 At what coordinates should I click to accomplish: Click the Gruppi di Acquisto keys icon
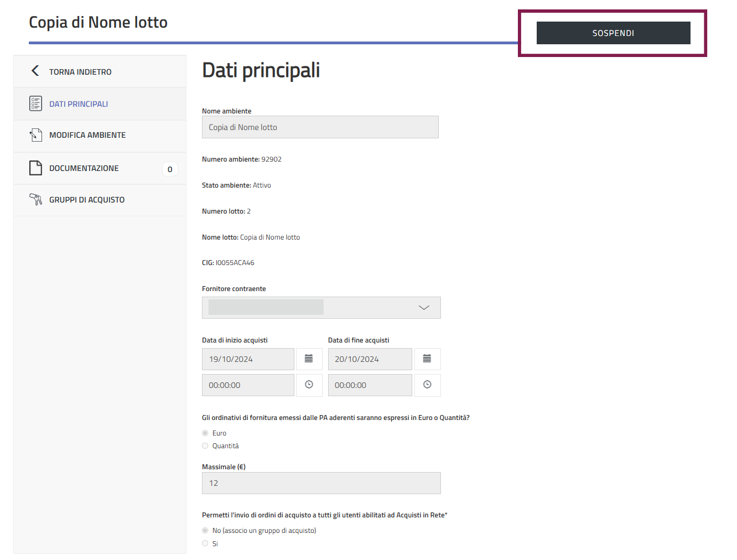click(x=35, y=199)
